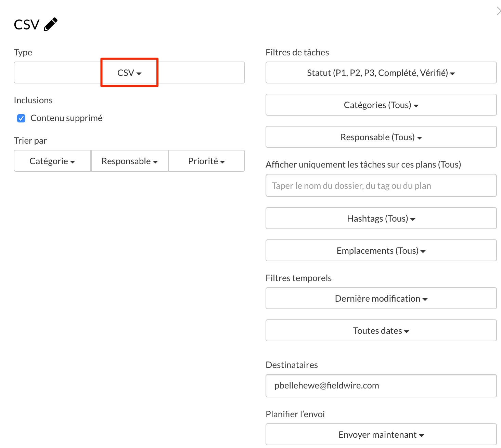Expand the Statut filter dropdown
This screenshot has width=501, height=448.
tap(381, 73)
